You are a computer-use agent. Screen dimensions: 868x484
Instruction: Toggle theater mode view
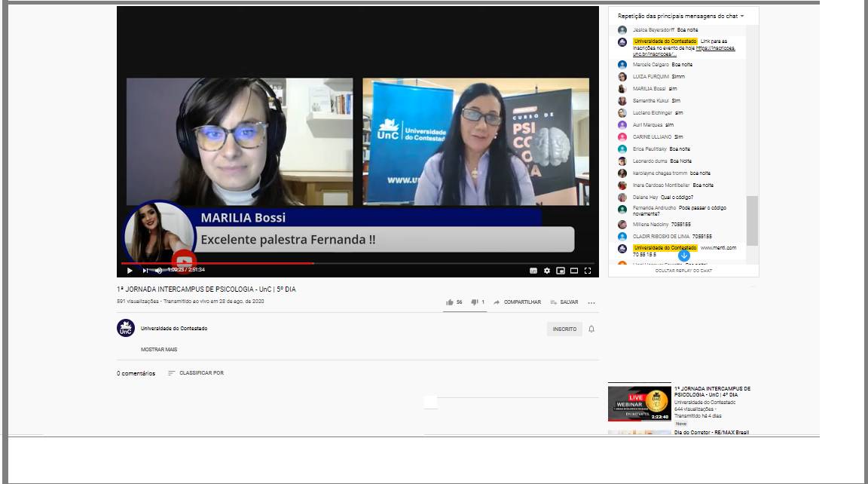573,270
